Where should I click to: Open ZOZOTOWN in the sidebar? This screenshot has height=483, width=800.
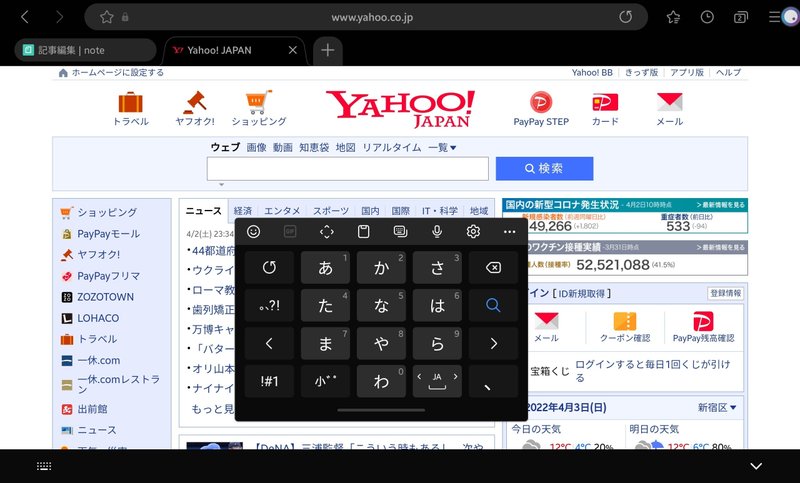click(x=105, y=297)
